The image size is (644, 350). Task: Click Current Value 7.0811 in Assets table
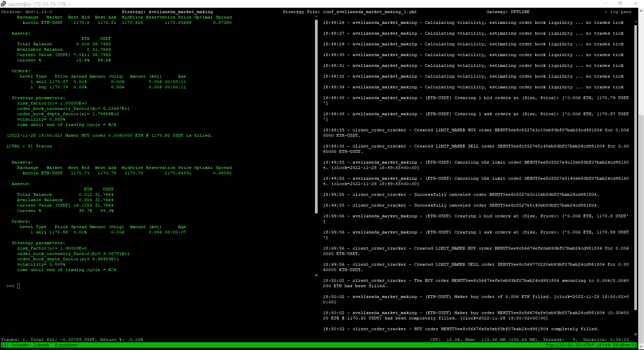[x=82, y=55]
